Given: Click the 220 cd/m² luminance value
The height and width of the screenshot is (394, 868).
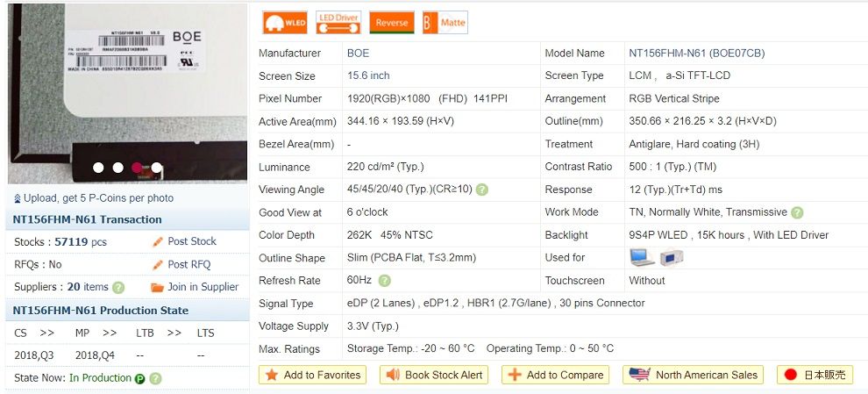Looking at the screenshot, I should click(x=385, y=168).
